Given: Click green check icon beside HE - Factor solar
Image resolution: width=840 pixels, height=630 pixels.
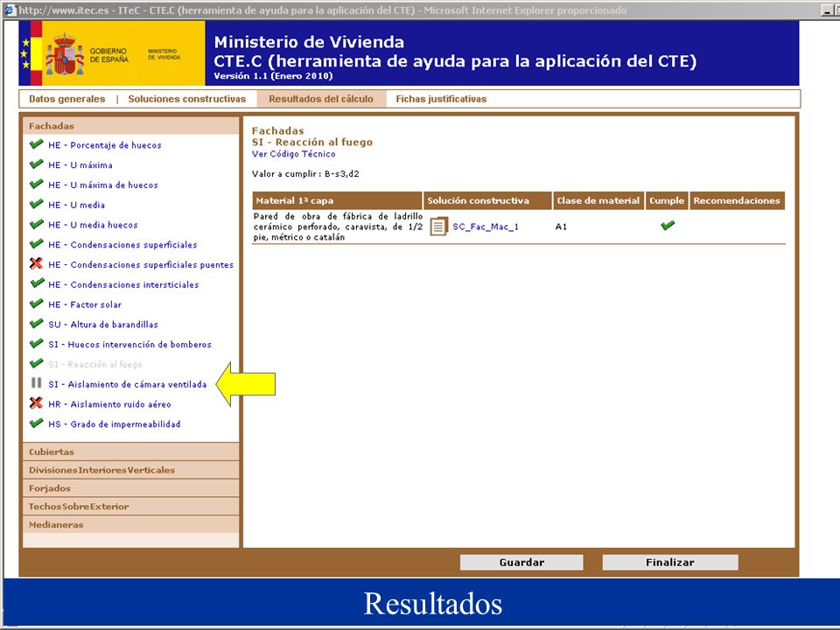Looking at the screenshot, I should [37, 304].
